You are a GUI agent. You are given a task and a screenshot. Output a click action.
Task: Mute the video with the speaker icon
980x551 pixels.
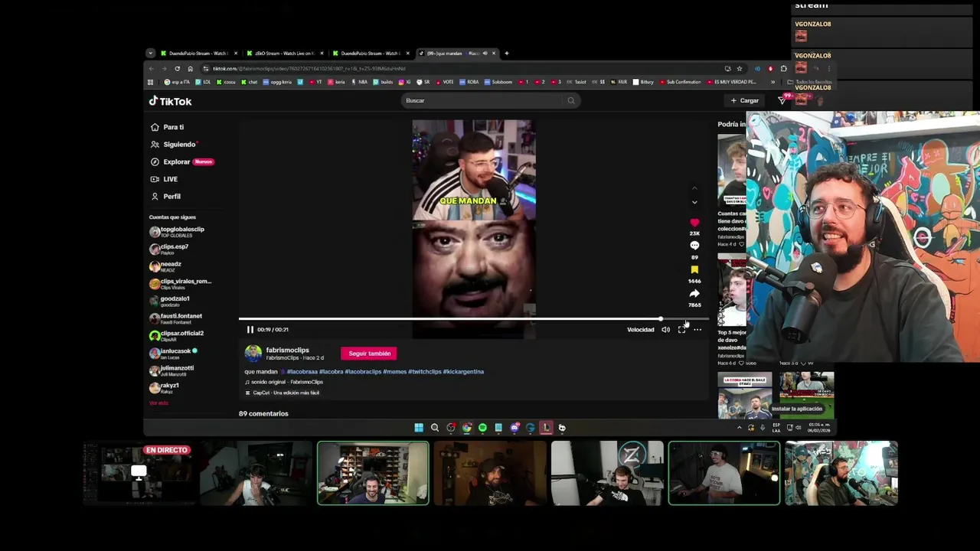tap(665, 330)
